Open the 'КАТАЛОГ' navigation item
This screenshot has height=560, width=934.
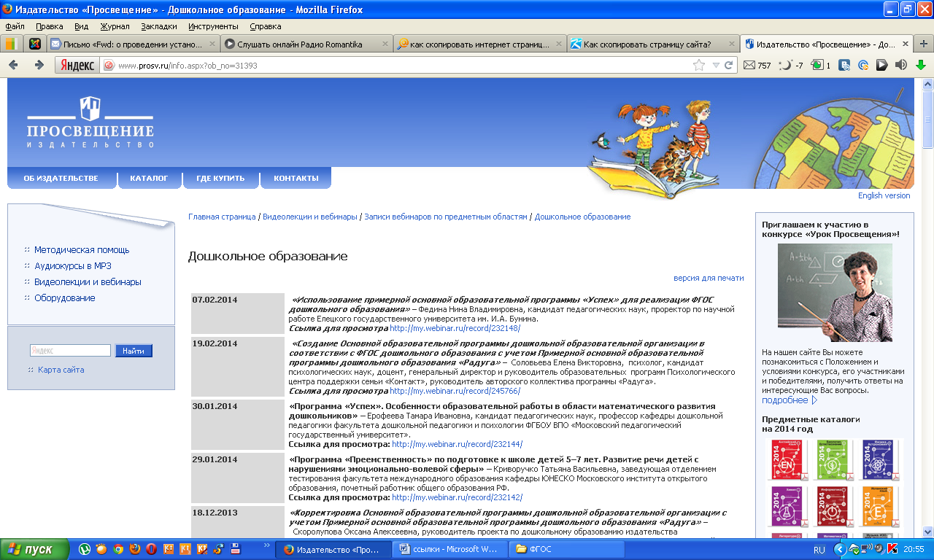click(x=149, y=178)
